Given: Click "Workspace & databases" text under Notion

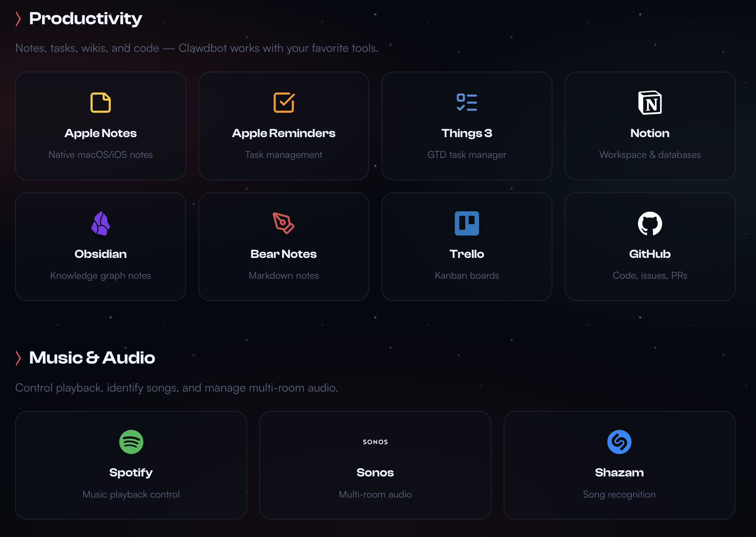Looking at the screenshot, I should pos(650,155).
